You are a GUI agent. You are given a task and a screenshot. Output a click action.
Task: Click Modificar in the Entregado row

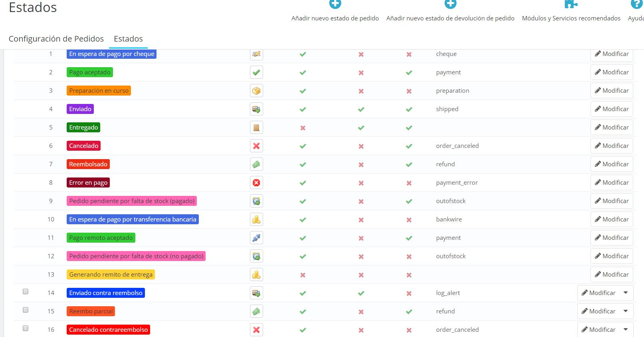click(612, 128)
